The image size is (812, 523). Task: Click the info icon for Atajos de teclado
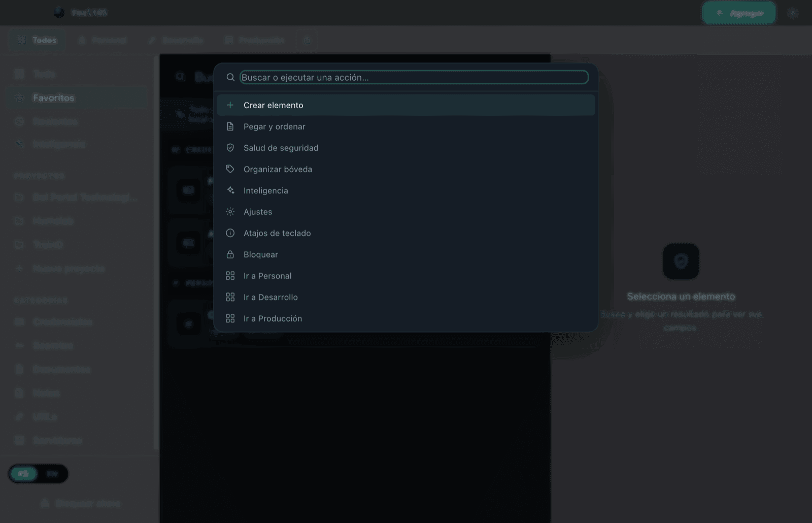point(230,233)
